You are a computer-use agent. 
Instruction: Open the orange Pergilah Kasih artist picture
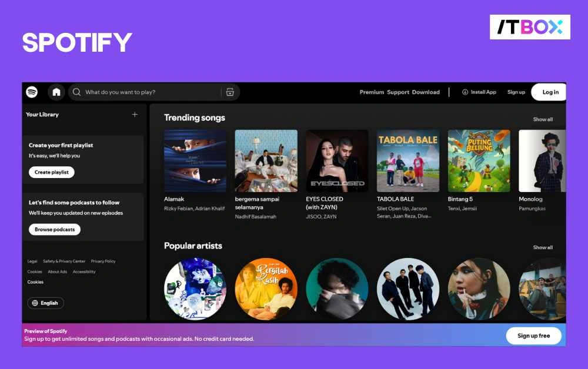(x=266, y=289)
